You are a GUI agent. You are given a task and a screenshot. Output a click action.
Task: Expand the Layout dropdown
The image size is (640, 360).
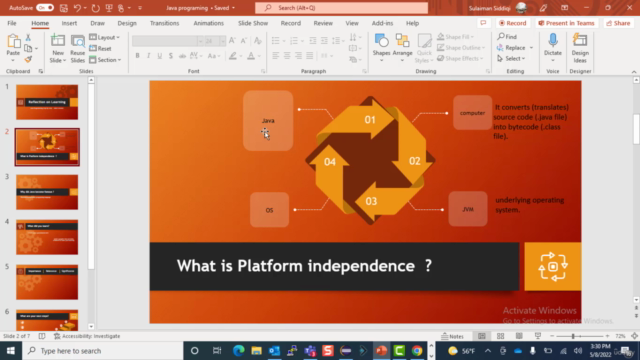[x=104, y=37]
